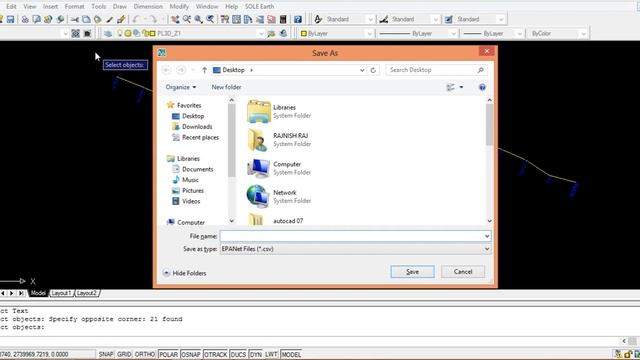Image resolution: width=640 pixels, height=360 pixels.
Task: Open the Draw menu
Action: pos(120,7)
